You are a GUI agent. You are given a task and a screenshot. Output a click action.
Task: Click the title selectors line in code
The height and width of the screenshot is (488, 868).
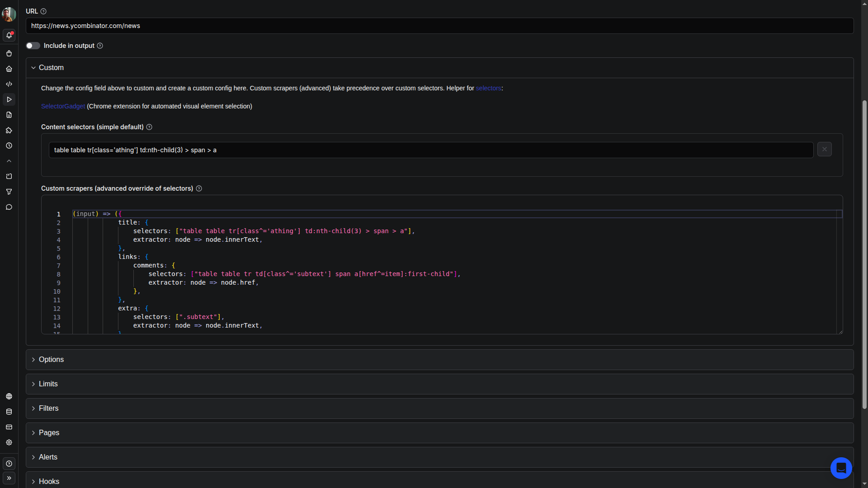point(274,231)
